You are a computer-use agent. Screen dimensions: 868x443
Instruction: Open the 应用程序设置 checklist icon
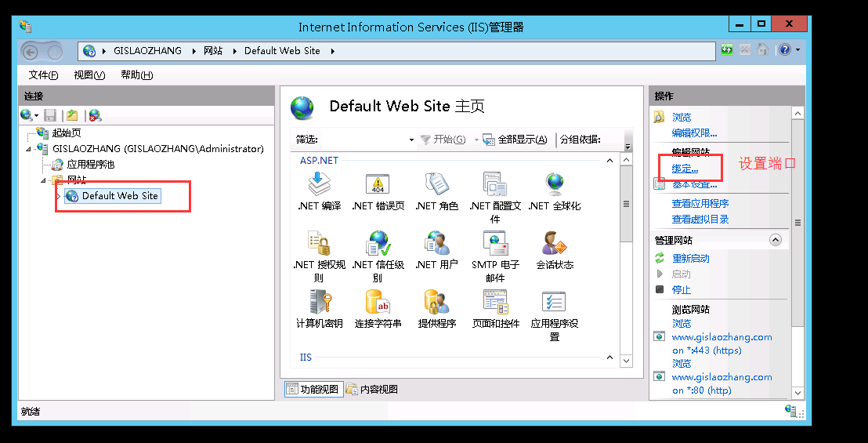point(555,302)
